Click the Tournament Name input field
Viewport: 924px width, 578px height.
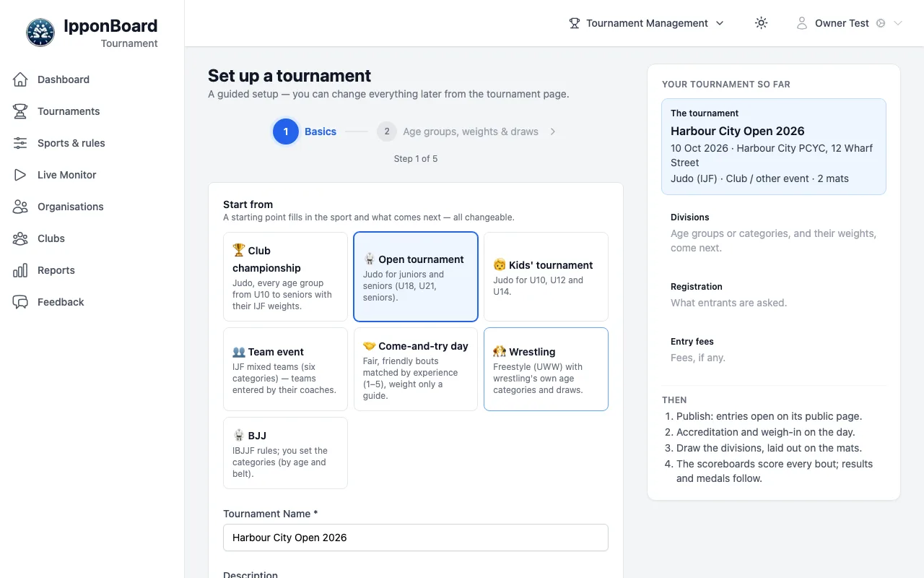416,538
